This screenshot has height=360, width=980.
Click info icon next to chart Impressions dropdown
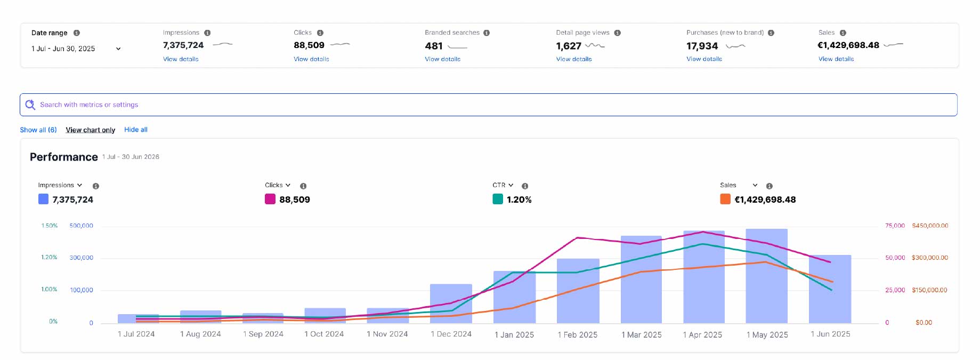point(96,186)
